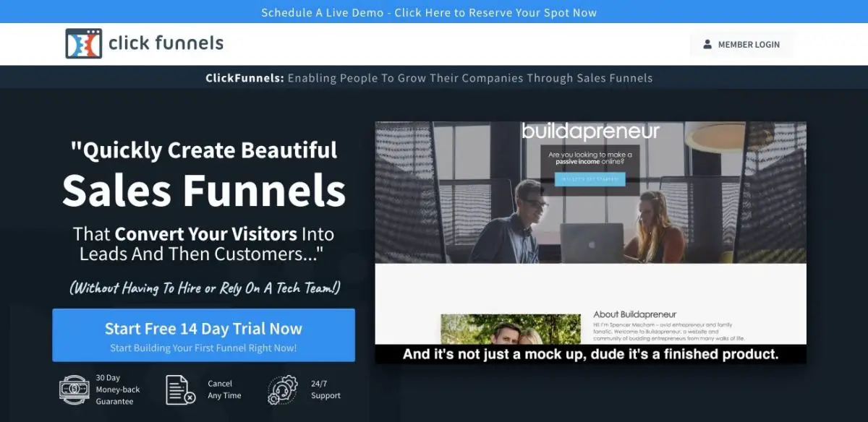
Task: Click the "Convert Your Visitors" subheading text
Action: (x=206, y=234)
